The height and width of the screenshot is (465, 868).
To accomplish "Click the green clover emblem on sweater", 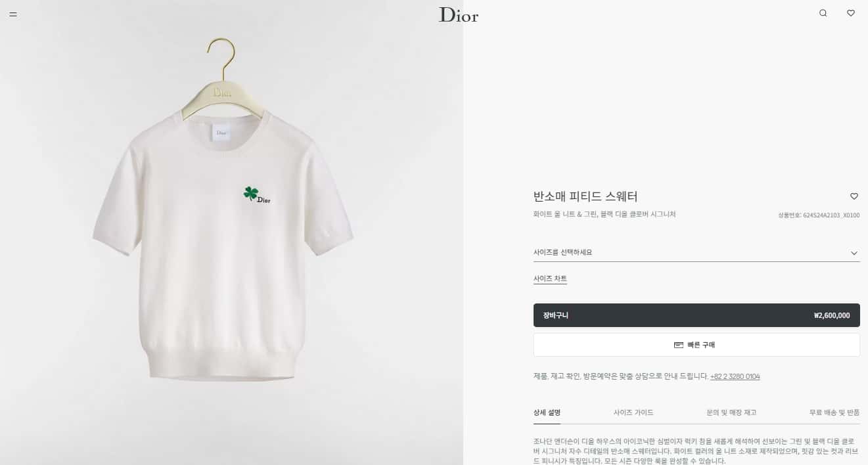I will pos(250,193).
